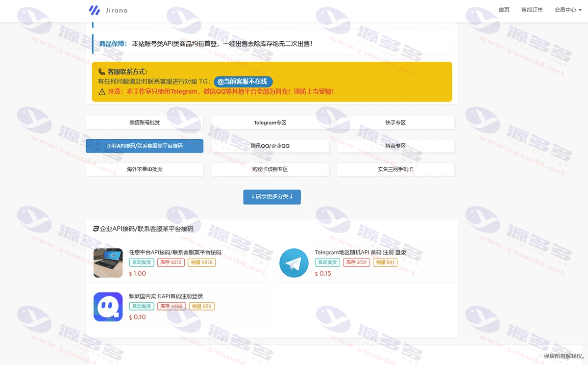Click the $ 0.10 price
The image size is (588, 365).
coord(138,317)
